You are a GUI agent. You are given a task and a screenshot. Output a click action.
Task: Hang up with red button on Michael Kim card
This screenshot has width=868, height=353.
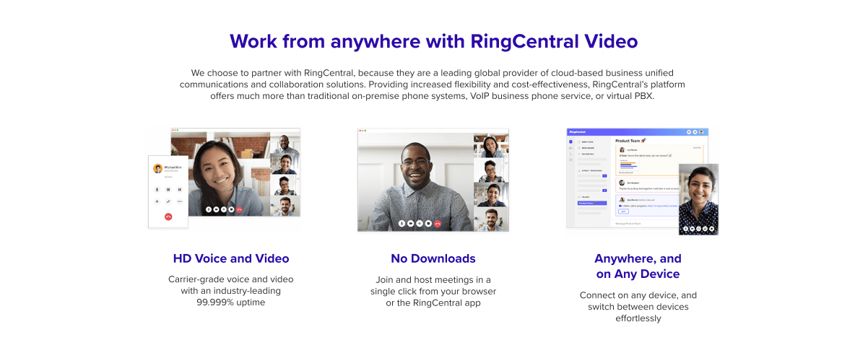click(x=168, y=217)
